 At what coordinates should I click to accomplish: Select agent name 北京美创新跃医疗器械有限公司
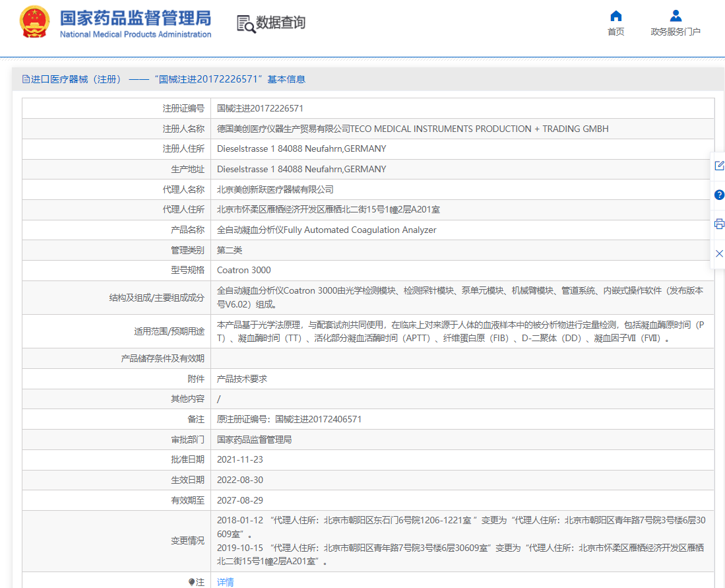pos(275,189)
